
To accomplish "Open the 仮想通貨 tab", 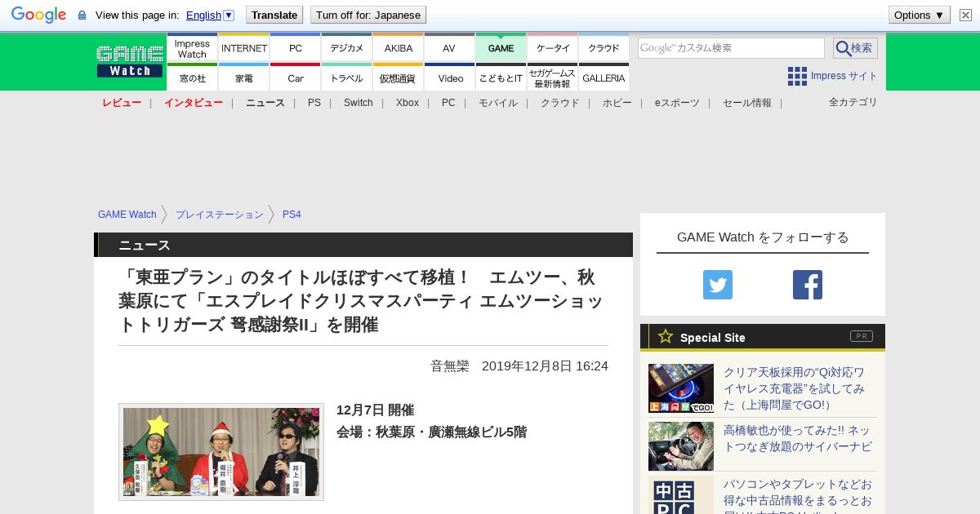I will pyautogui.click(x=398, y=78).
